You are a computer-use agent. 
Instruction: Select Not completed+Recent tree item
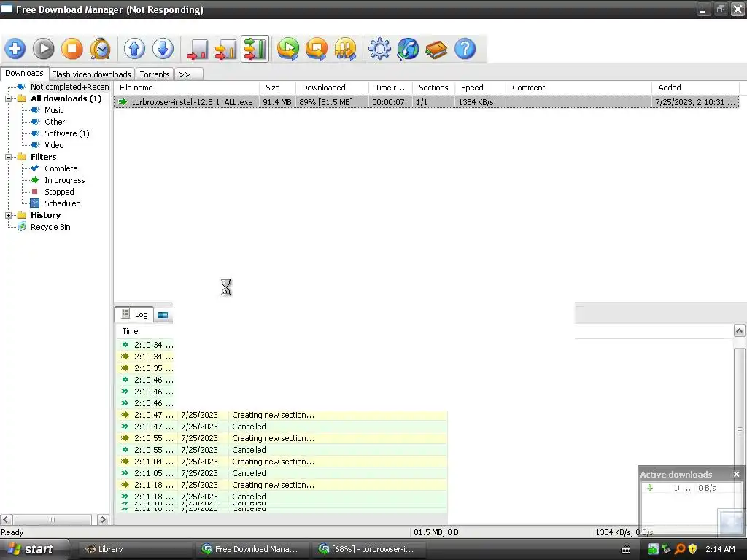click(69, 87)
